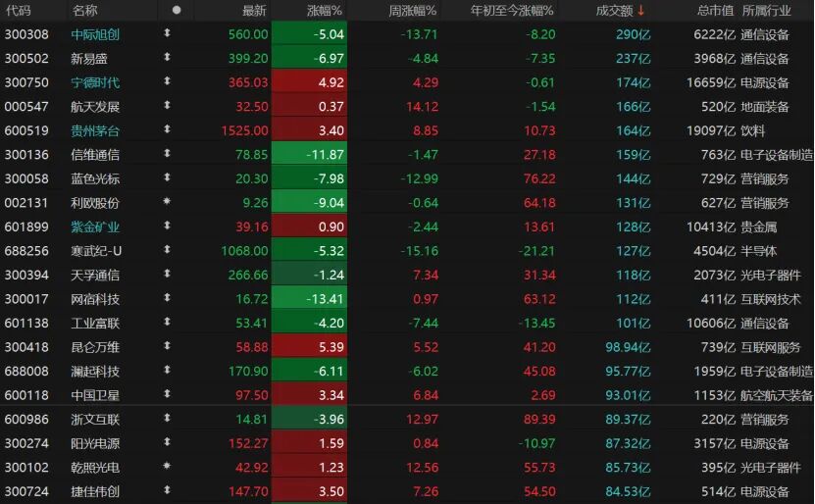
Task: Click the green -13.41 change cell
Action: coord(308,299)
